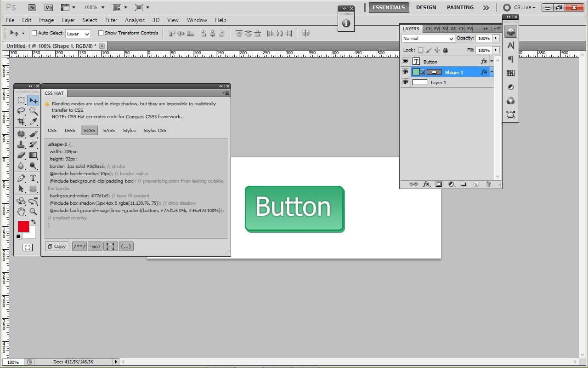Swap foreground and background colors
The height and width of the screenshot is (368, 588).
[33, 222]
